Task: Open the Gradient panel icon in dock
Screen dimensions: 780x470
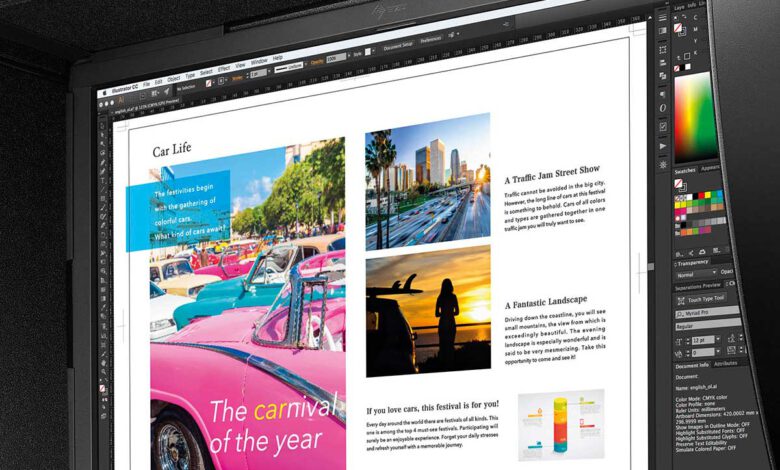Action: pyautogui.click(x=662, y=31)
